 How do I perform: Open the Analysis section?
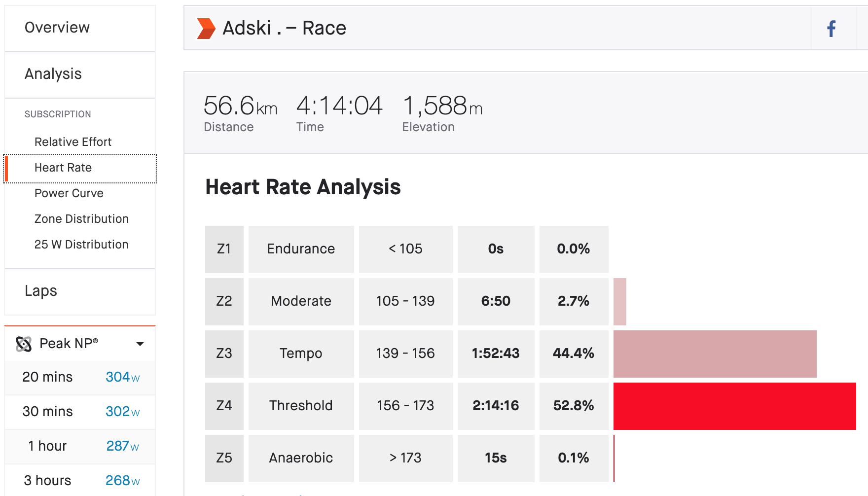point(53,74)
